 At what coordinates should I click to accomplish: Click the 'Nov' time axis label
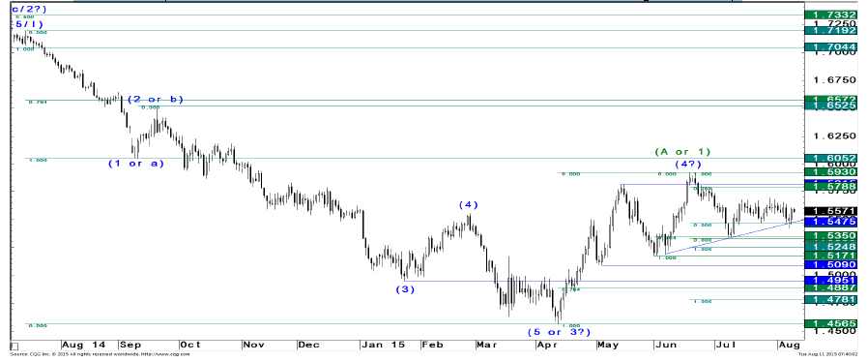253,345
